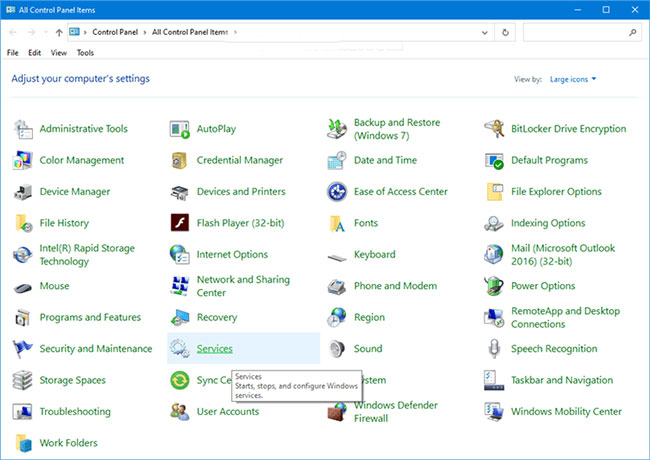Click the Back navigation arrow
The width and height of the screenshot is (650, 460).
point(13,32)
